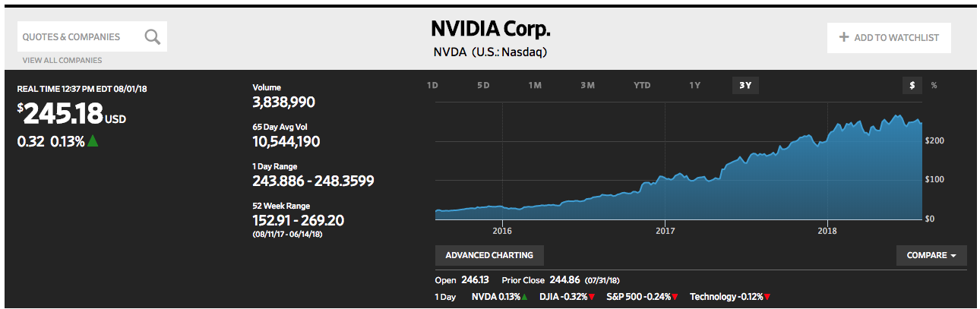Click the red arrow next to S&P 500
980x309 pixels.
point(675,298)
